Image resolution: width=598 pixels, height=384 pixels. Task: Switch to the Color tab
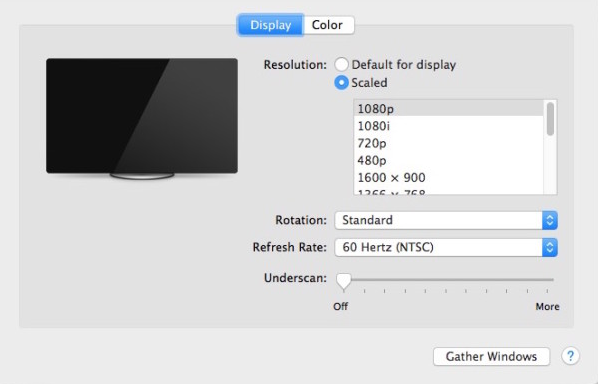(328, 25)
